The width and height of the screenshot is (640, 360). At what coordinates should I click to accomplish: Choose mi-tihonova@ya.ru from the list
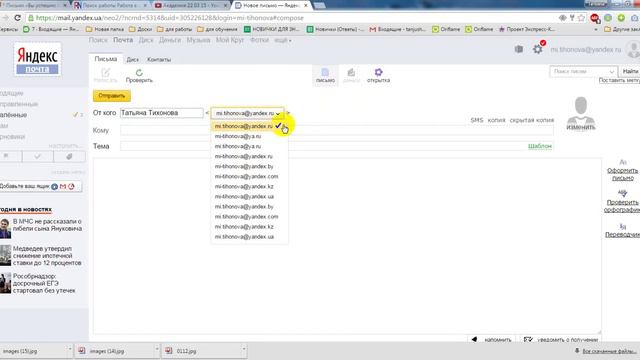238,136
